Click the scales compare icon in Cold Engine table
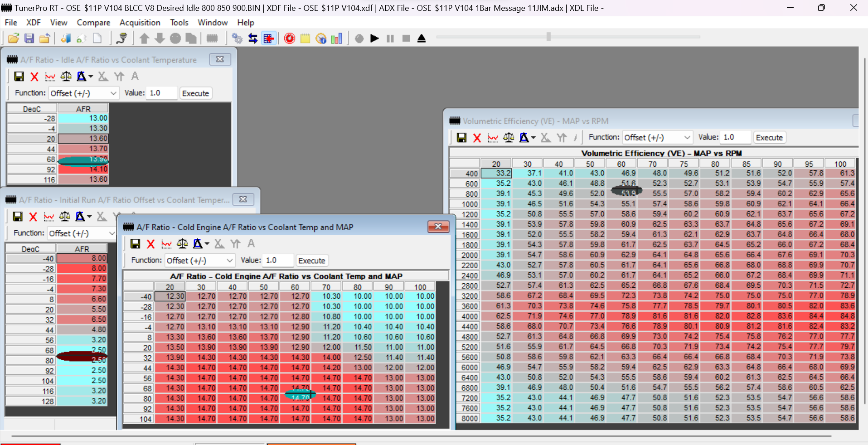Image resolution: width=868 pixels, height=445 pixels. (182, 244)
